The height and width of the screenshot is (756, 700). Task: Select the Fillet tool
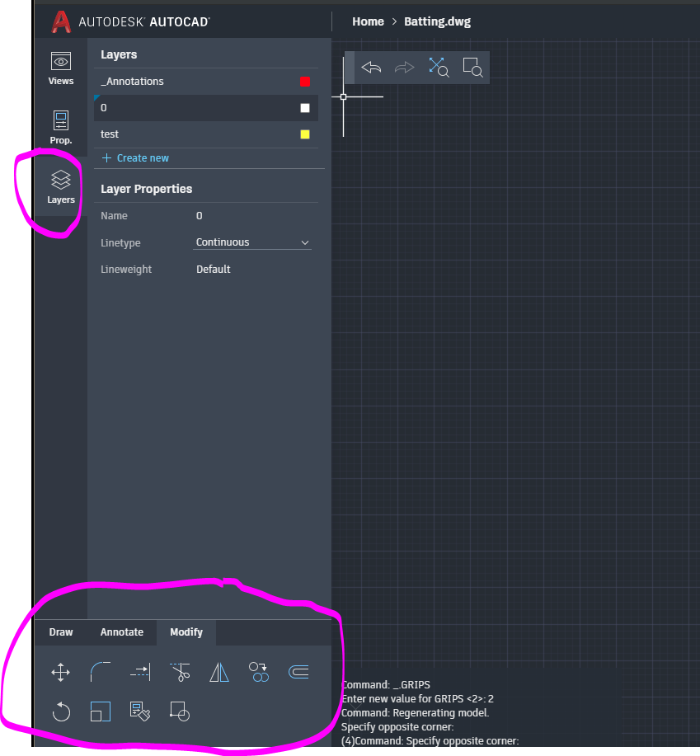point(100,672)
